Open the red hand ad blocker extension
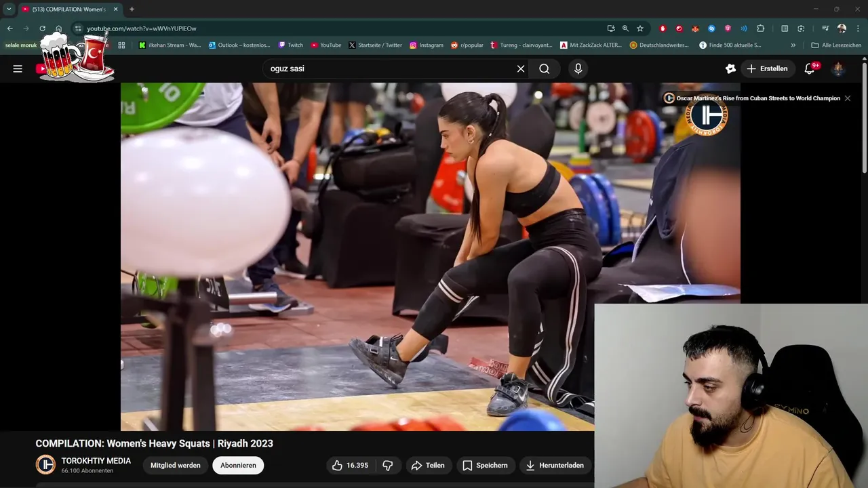Image resolution: width=868 pixels, height=488 pixels. click(x=663, y=28)
